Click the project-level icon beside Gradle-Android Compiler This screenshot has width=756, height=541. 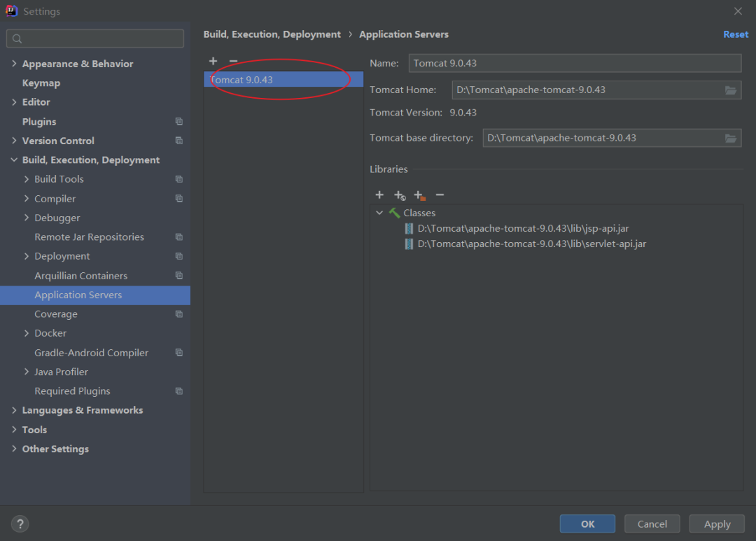pyautogui.click(x=179, y=353)
